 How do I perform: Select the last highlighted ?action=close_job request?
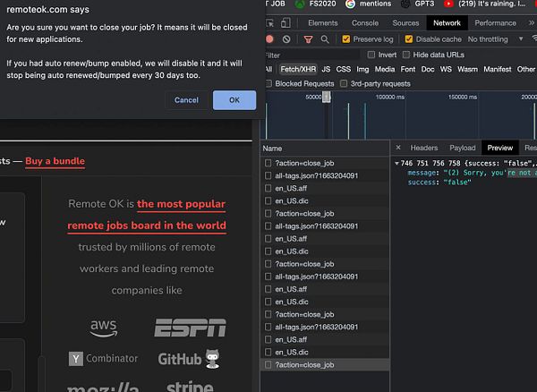[325, 364]
